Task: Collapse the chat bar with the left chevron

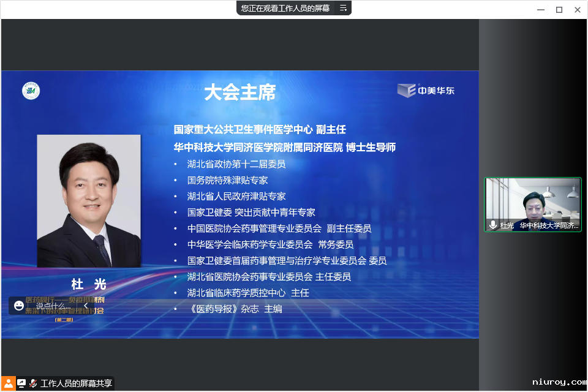Action: (86, 306)
